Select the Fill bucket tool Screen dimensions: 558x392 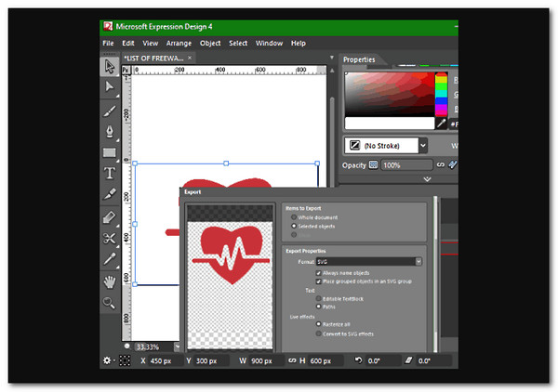(x=109, y=217)
